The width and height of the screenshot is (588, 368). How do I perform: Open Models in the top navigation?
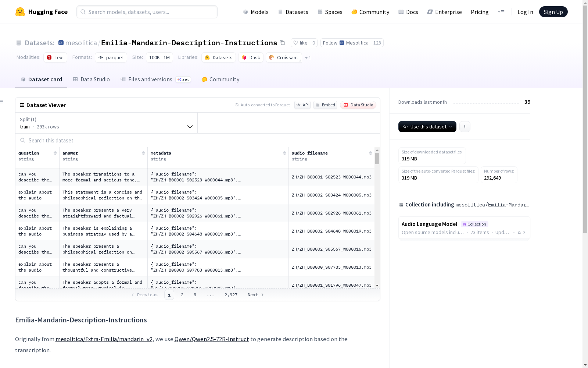pyautogui.click(x=256, y=12)
